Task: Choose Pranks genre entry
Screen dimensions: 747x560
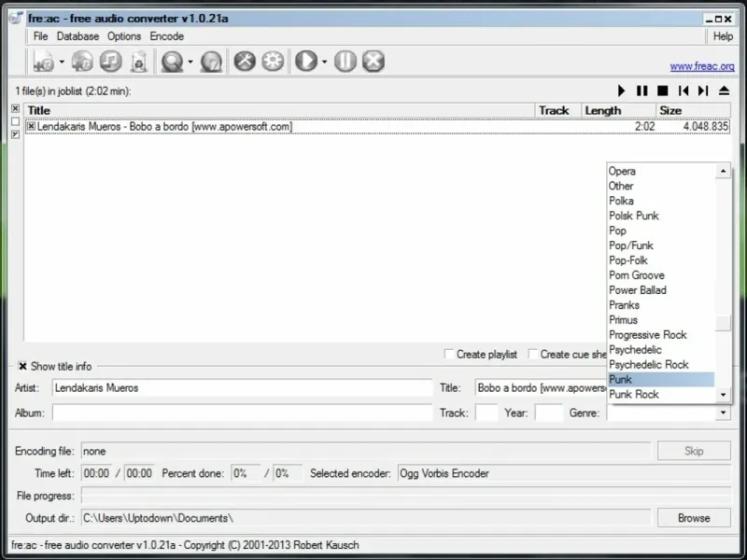Action: pyautogui.click(x=661, y=305)
